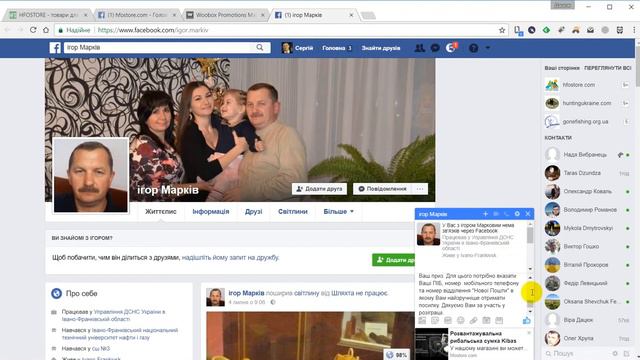Open chat with contact Володимир Романов

[x=587, y=210]
